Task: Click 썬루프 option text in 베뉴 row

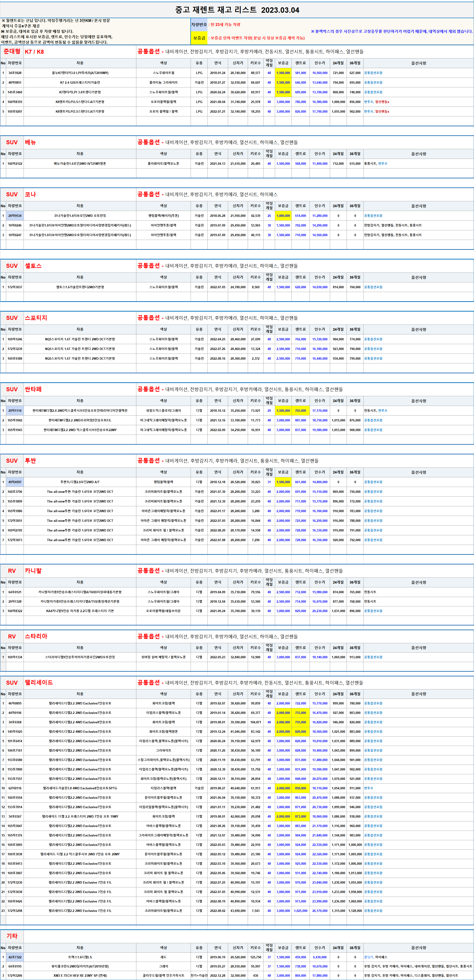Action: pos(383,164)
